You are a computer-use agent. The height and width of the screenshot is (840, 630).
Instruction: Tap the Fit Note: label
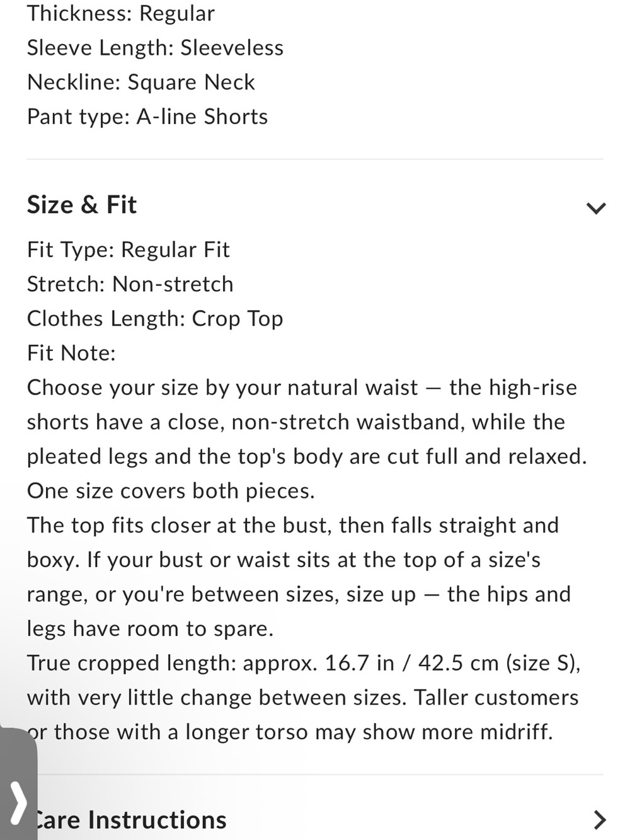click(71, 353)
